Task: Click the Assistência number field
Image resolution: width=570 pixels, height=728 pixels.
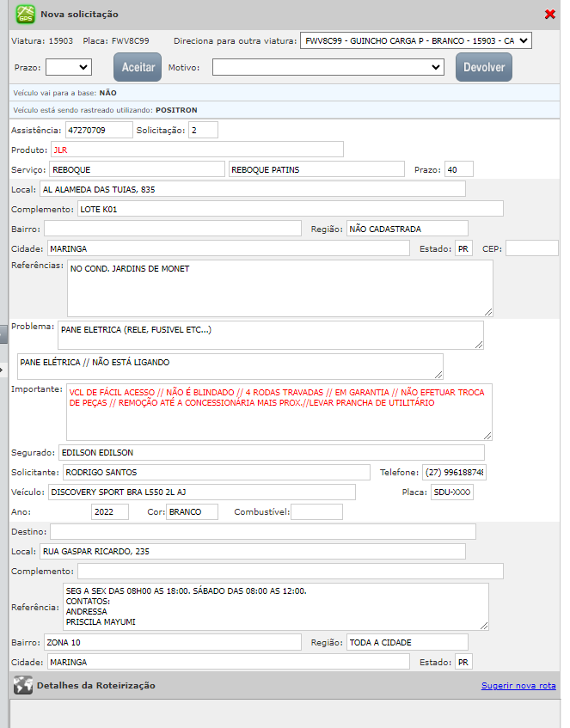Action: click(x=99, y=130)
